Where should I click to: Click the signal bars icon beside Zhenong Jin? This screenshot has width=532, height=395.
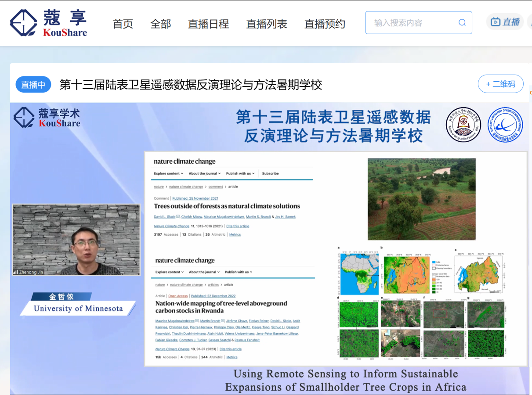pos(15,272)
